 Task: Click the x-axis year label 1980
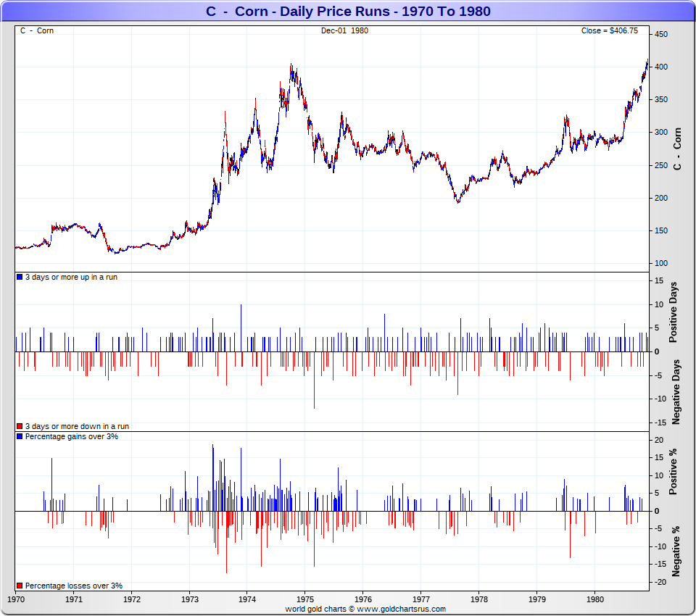[594, 599]
